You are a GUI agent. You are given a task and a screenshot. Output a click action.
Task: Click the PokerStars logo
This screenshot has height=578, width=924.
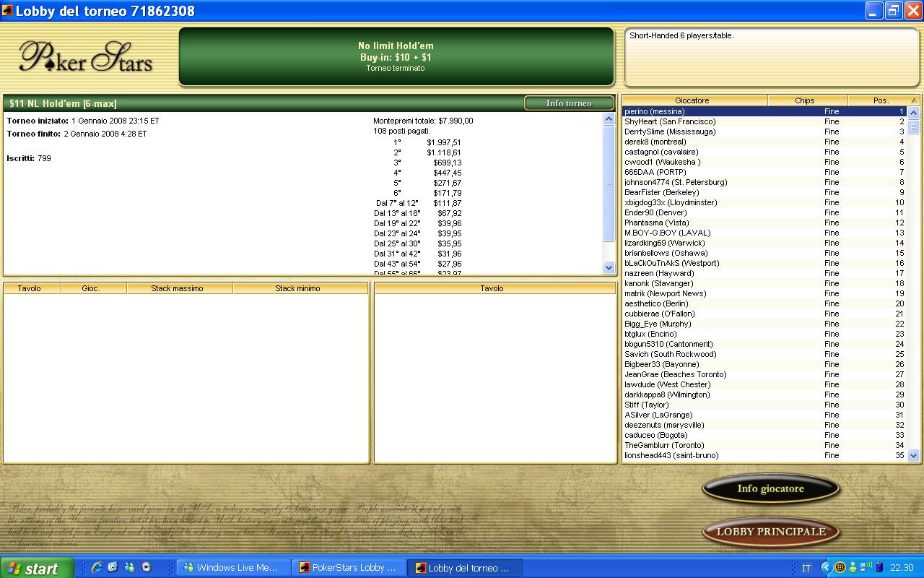pyautogui.click(x=86, y=56)
